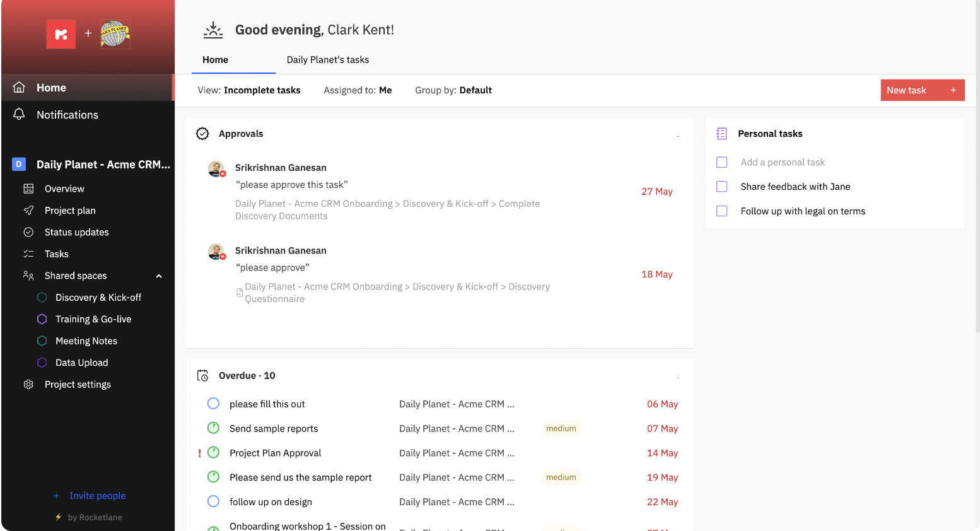Click the Personal tasks panel icon

click(721, 133)
